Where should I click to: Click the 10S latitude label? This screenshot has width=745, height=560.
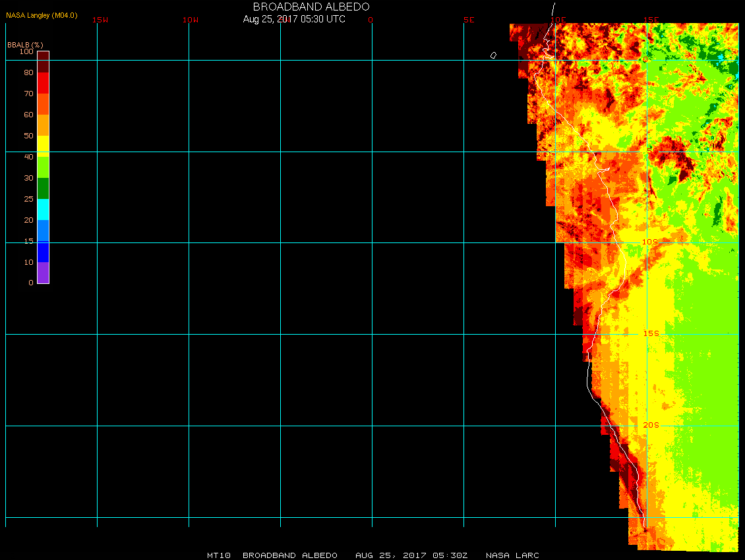650,242
